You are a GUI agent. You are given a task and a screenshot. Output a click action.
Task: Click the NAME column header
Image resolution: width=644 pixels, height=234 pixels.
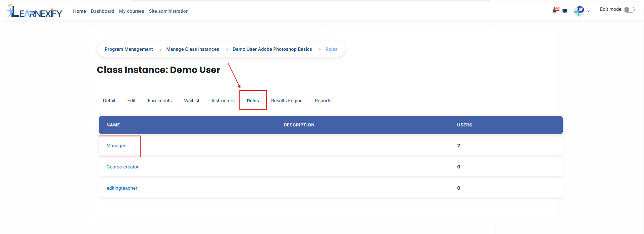pyautogui.click(x=113, y=125)
